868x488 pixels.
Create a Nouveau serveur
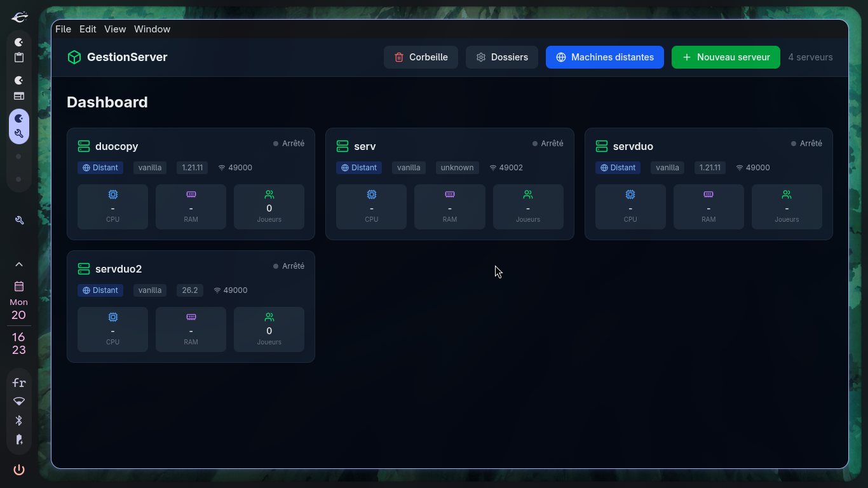[726, 57]
